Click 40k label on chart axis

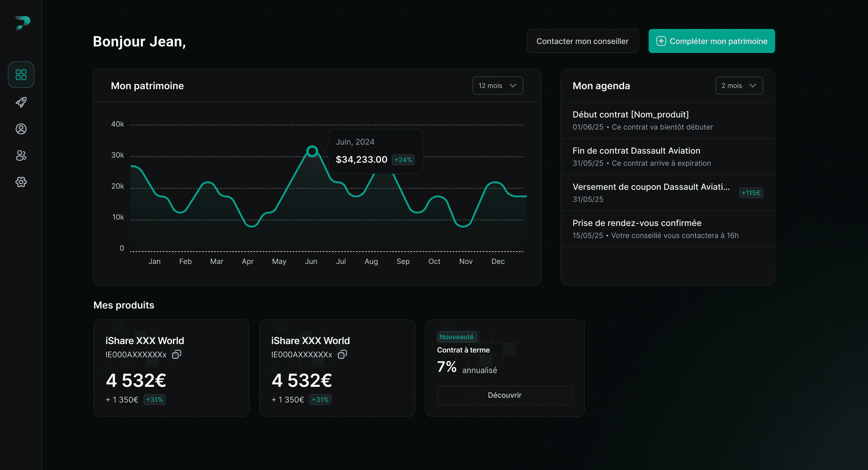118,124
